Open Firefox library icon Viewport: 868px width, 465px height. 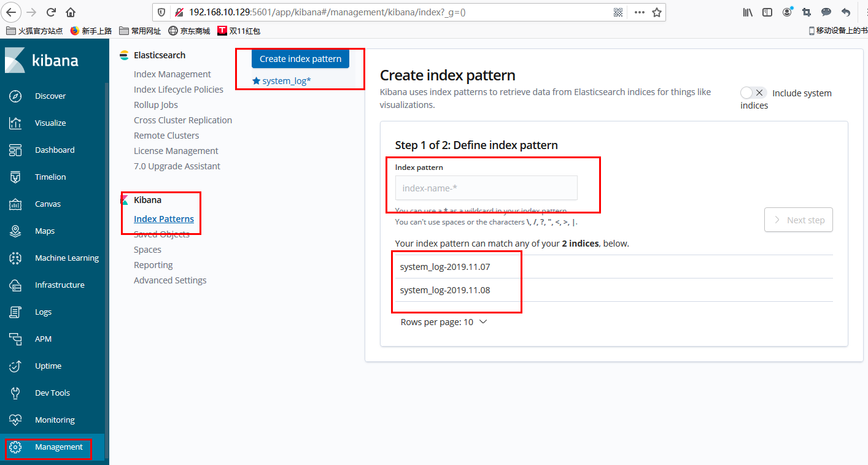(x=748, y=12)
